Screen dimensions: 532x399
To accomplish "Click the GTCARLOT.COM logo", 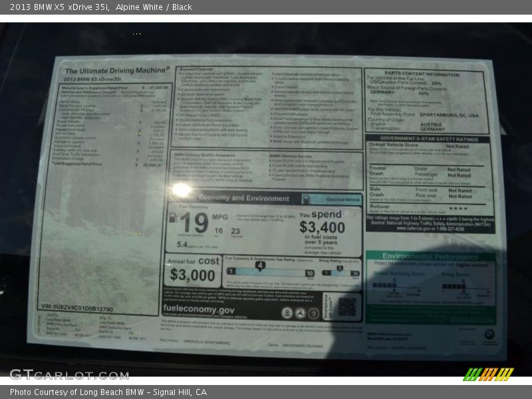I will click(69, 374).
